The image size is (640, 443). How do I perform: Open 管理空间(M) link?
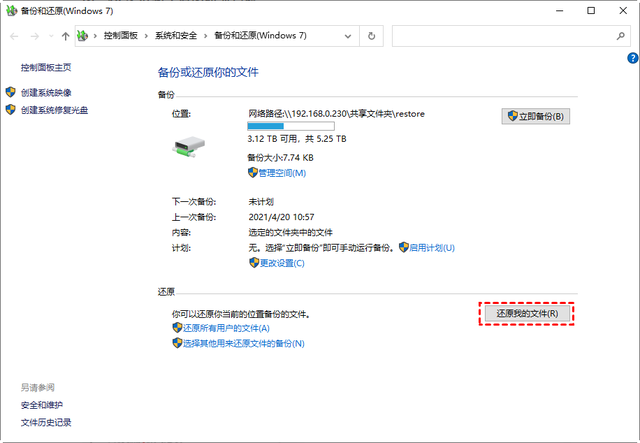click(x=277, y=173)
